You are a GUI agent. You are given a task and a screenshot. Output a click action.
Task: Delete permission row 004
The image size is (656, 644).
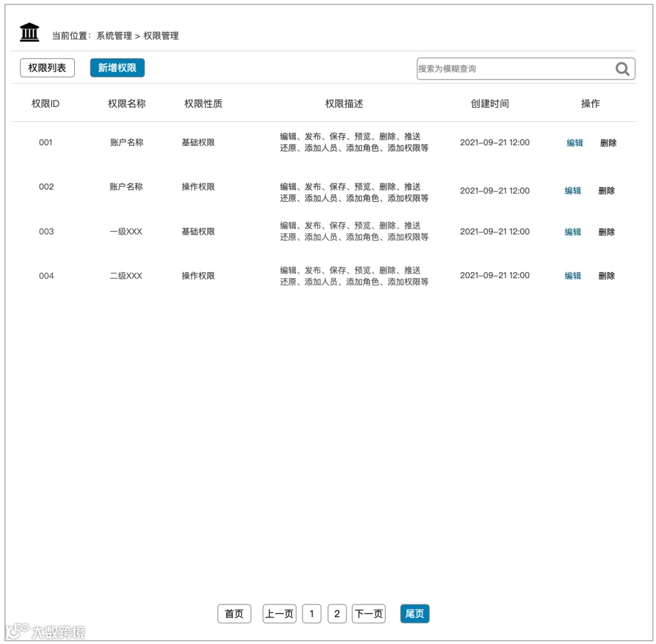pos(607,276)
